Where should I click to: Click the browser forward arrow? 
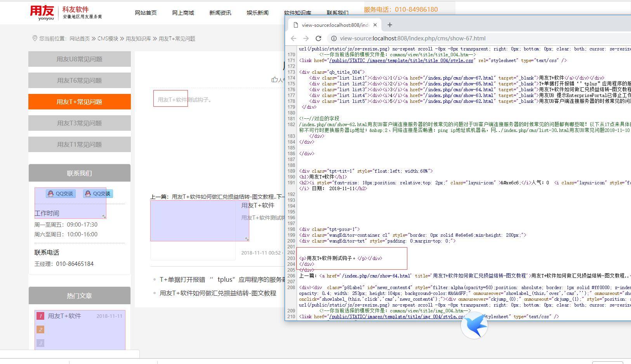[306, 38]
